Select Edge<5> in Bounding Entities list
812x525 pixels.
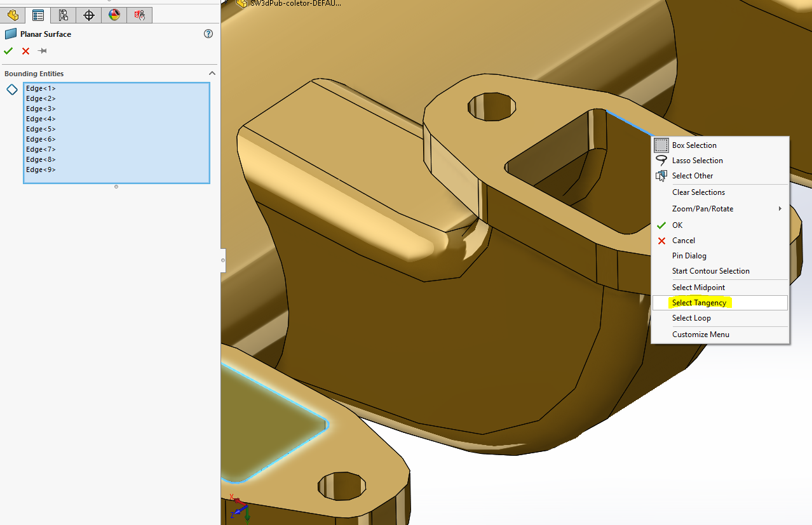[41, 129]
